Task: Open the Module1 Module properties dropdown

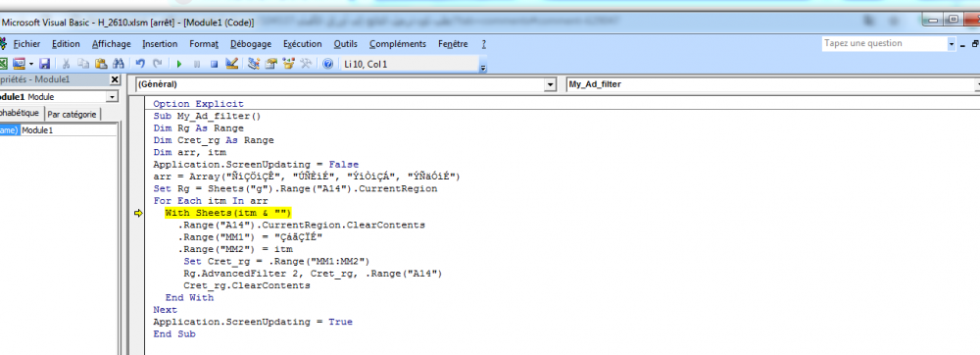Action: pyautogui.click(x=112, y=97)
